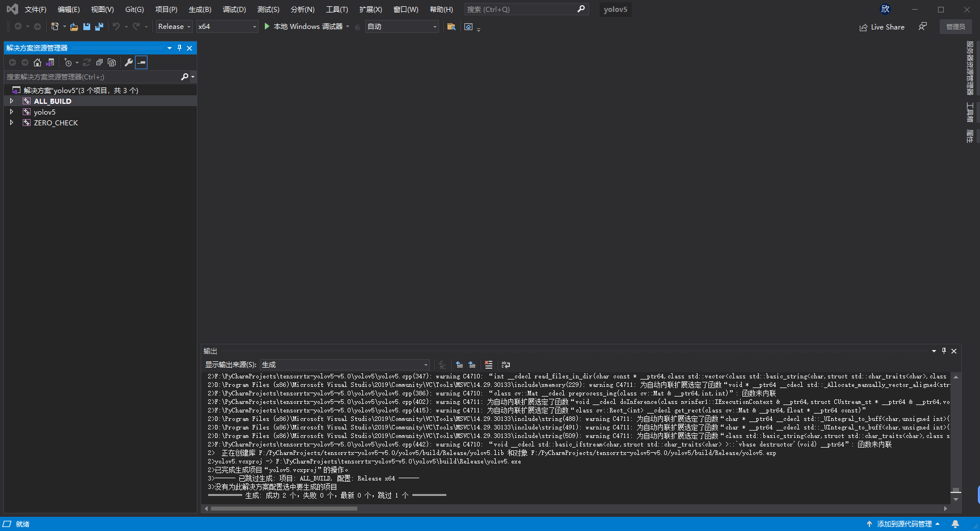Expand the ALL_BUILD project node
Image resolution: width=980 pixels, height=531 pixels.
(x=11, y=101)
